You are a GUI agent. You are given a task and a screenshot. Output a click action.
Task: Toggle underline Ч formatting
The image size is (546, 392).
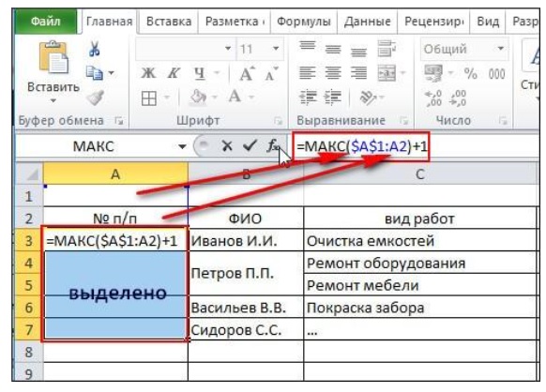tap(200, 73)
